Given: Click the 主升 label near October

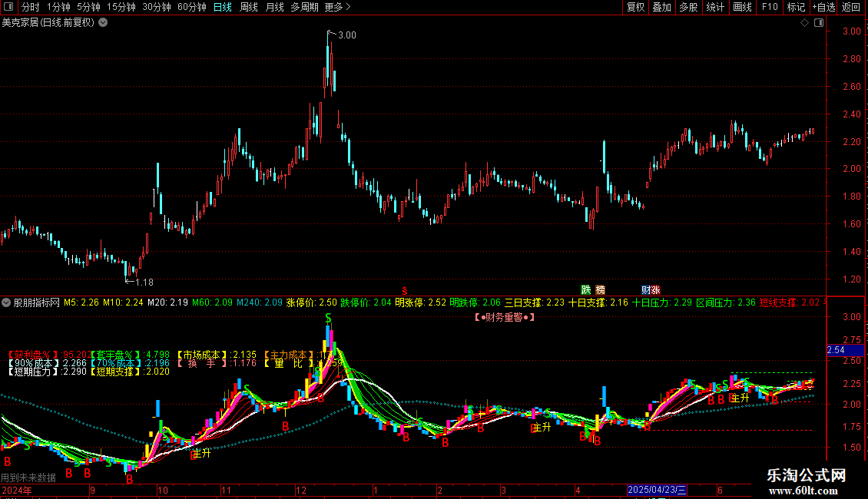Looking at the screenshot, I should pyautogui.click(x=201, y=454).
